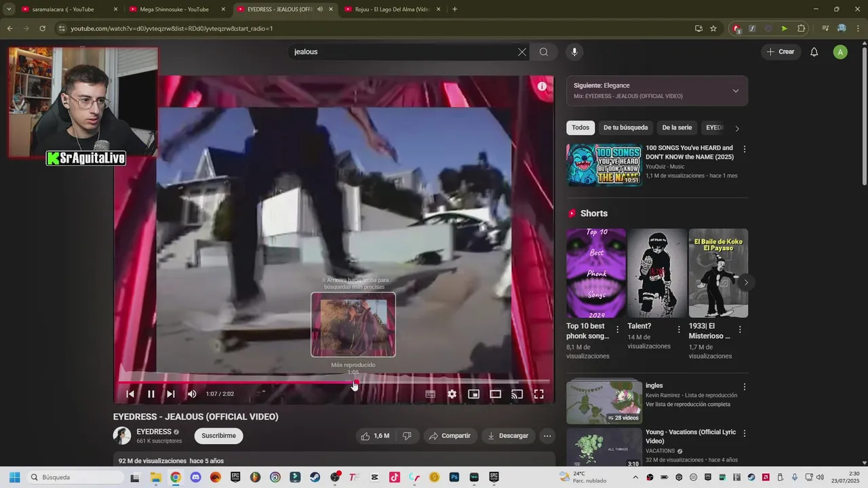Open the 'Talent?' short thumbnail
Viewport: 868px width, 488px height.
click(657, 273)
